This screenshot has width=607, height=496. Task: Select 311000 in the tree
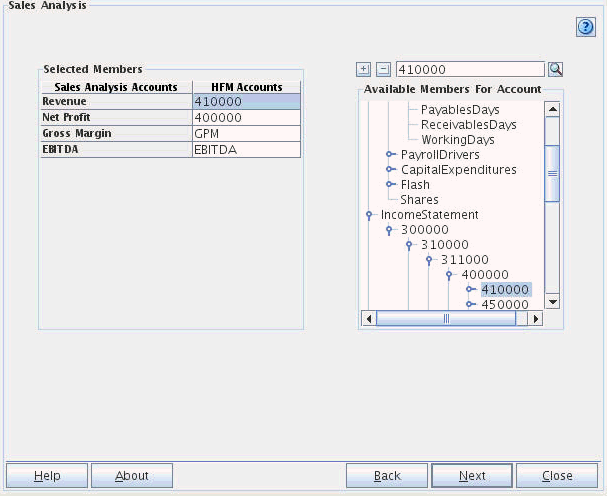pyautogui.click(x=465, y=260)
